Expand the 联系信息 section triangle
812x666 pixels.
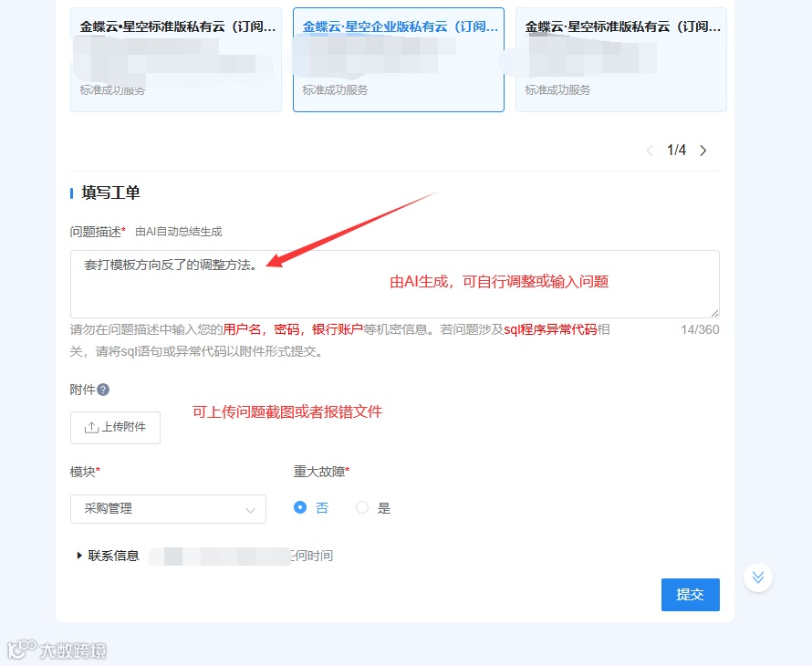79,556
